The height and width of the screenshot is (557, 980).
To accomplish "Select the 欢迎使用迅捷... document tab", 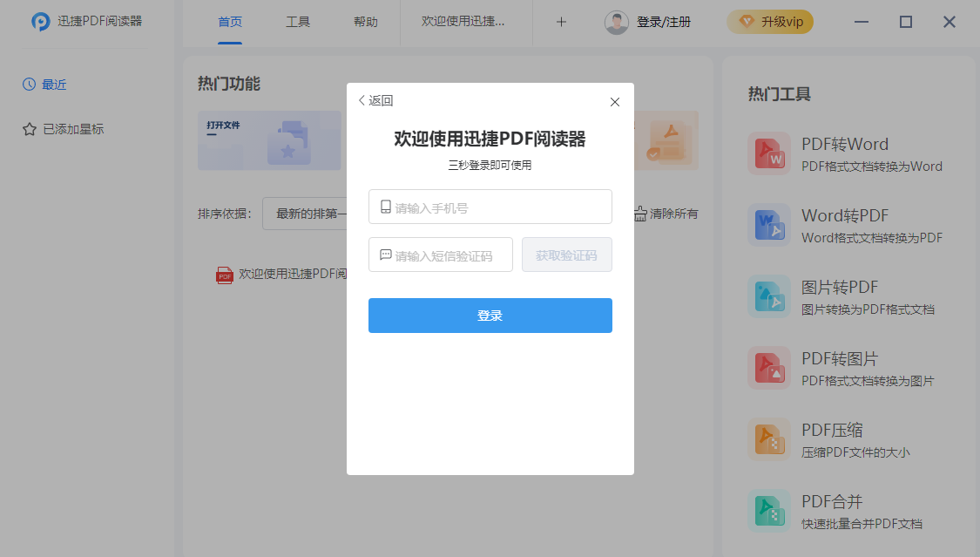I will pos(463,22).
